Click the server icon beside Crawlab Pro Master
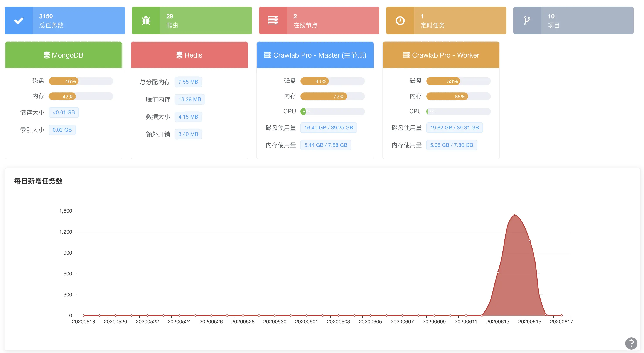The width and height of the screenshot is (644, 353). click(268, 55)
